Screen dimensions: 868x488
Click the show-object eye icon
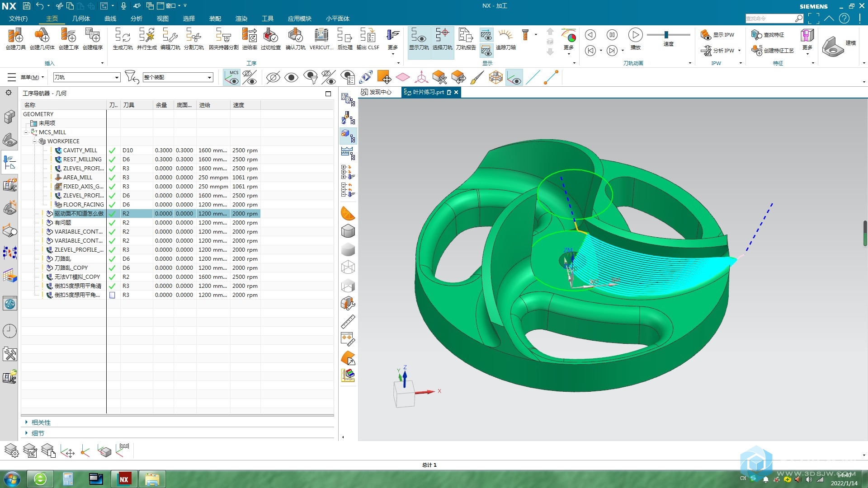(292, 77)
